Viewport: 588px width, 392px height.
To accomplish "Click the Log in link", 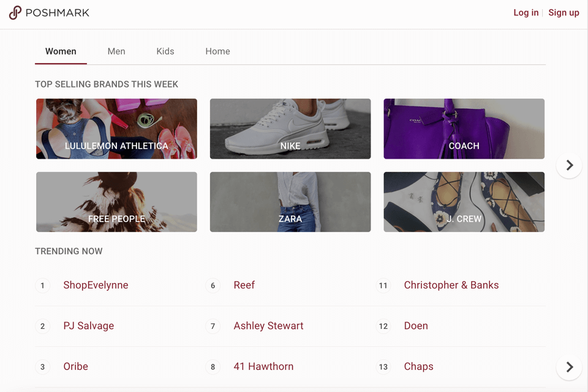I will (x=526, y=13).
